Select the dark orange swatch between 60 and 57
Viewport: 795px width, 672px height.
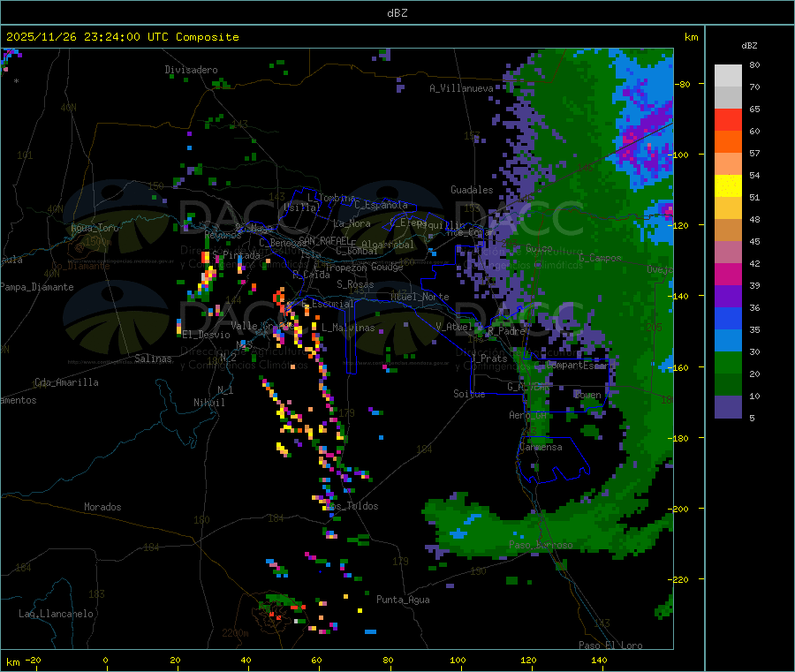point(728,142)
